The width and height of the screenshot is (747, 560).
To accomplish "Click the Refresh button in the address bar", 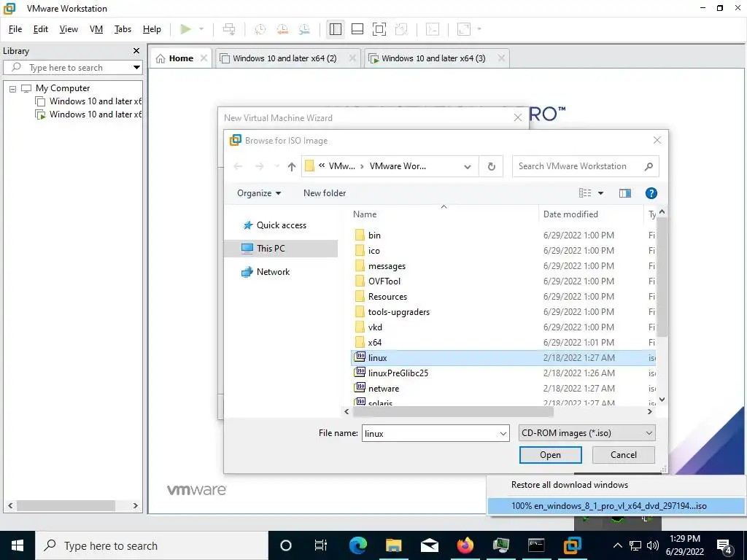I will [491, 166].
